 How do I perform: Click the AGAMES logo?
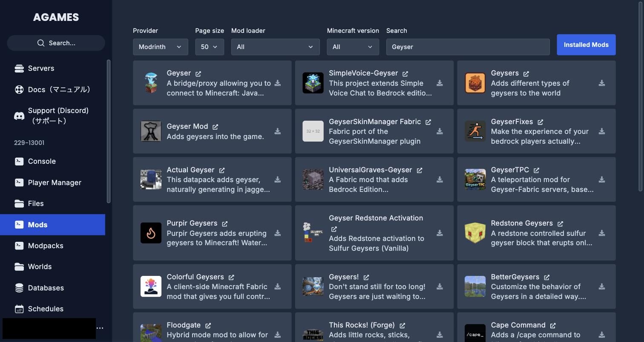point(56,17)
